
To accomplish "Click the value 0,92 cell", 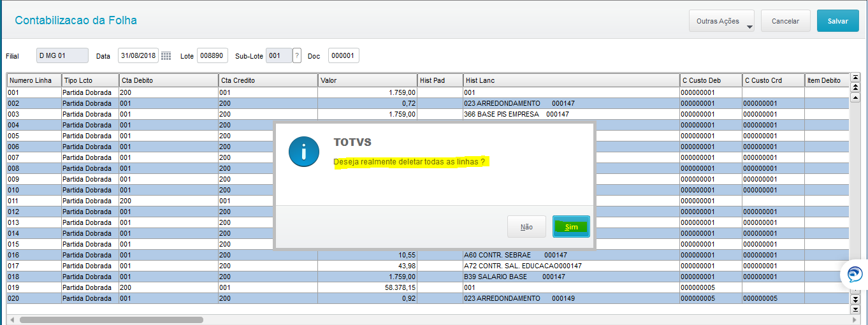I will click(x=368, y=298).
